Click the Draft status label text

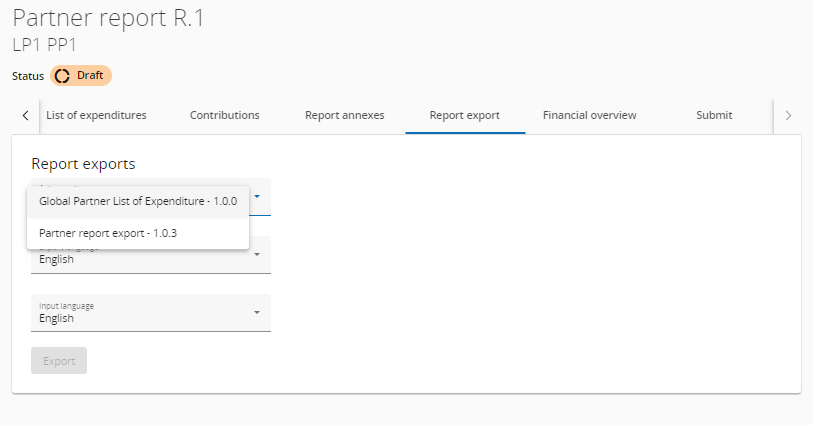coord(90,75)
